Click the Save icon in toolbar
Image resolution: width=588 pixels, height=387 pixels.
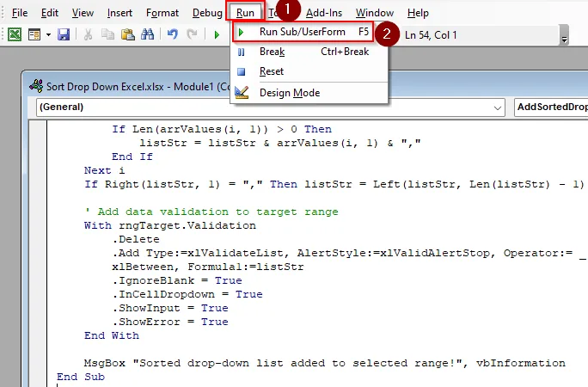pyautogui.click(x=64, y=34)
